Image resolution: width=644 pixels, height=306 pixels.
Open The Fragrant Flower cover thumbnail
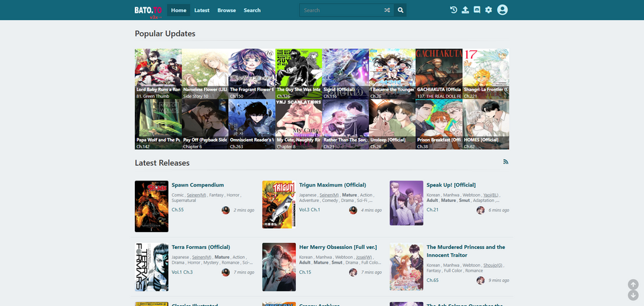point(252,74)
